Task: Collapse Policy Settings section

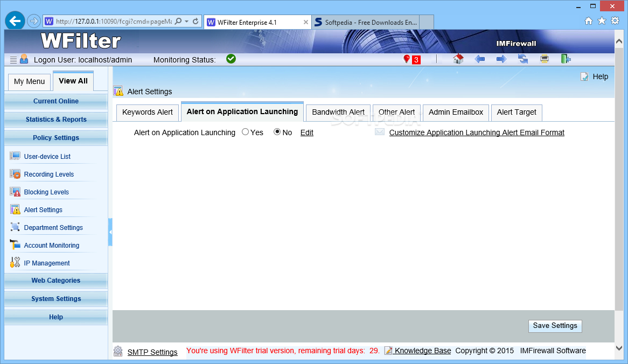Action: pos(55,138)
